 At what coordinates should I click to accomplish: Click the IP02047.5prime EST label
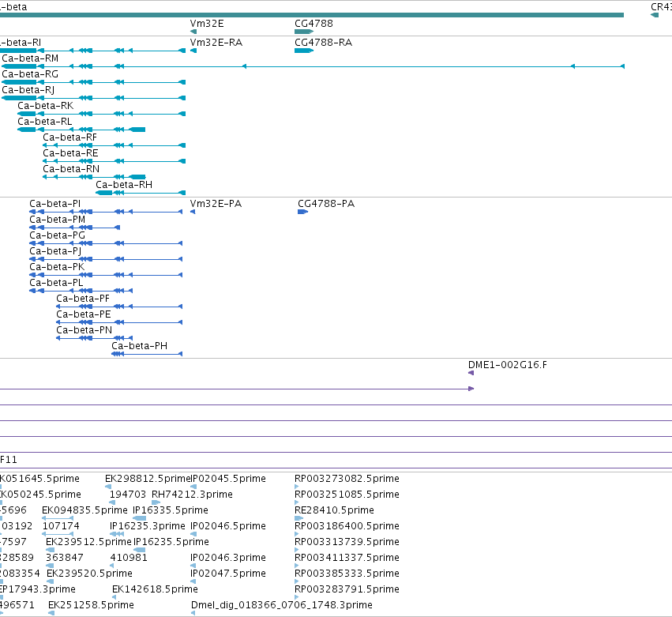point(228,574)
